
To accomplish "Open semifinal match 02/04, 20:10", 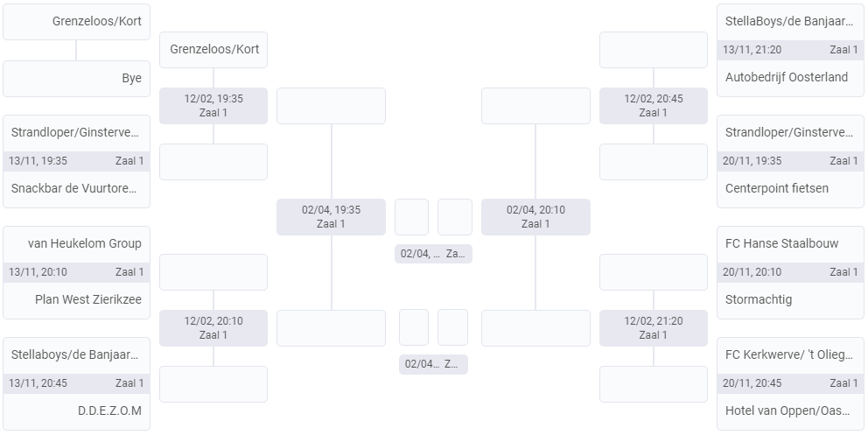I will click(535, 216).
